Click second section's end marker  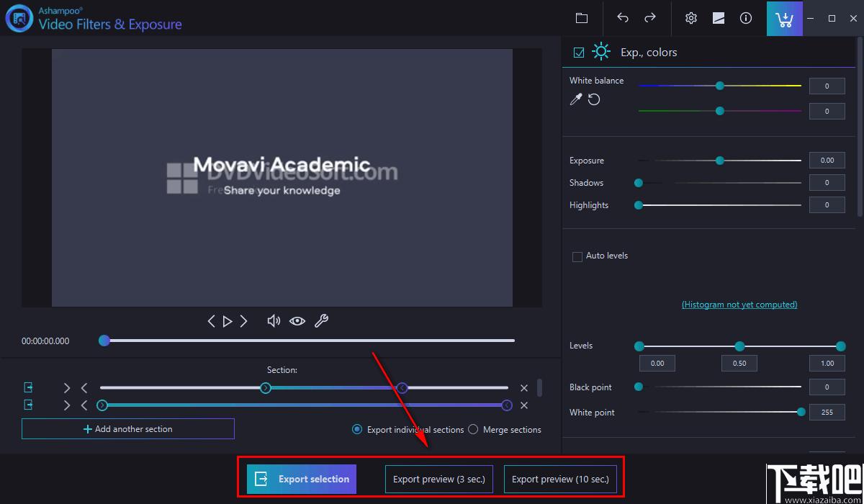point(507,405)
